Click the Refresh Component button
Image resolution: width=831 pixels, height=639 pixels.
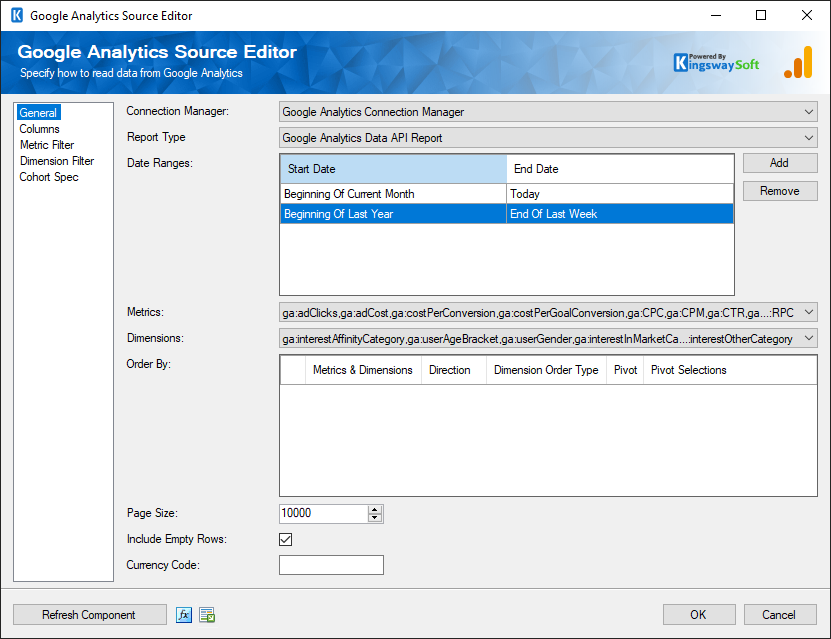[x=89, y=615]
